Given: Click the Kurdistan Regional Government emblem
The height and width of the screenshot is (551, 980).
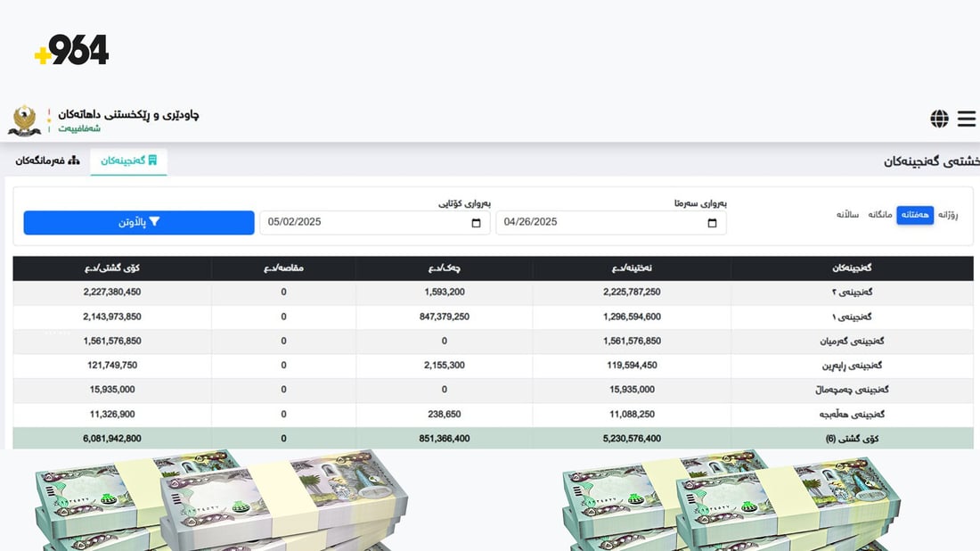Looking at the screenshot, I should pyautogui.click(x=24, y=120).
